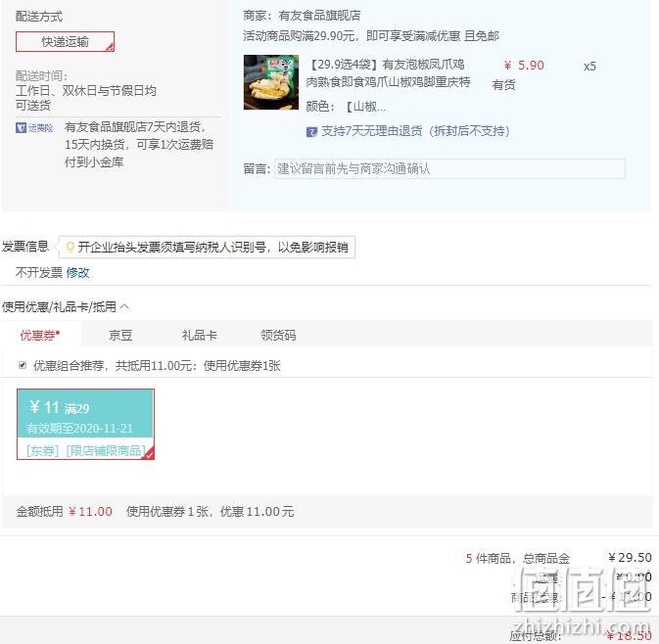
Task: Click the ¥29.50 total goods amount
Action: [630, 558]
